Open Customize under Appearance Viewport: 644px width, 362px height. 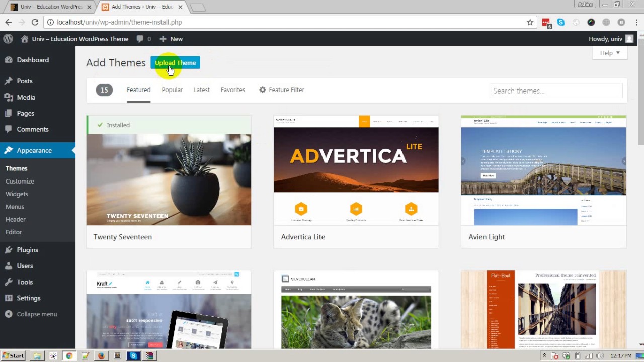(20, 181)
